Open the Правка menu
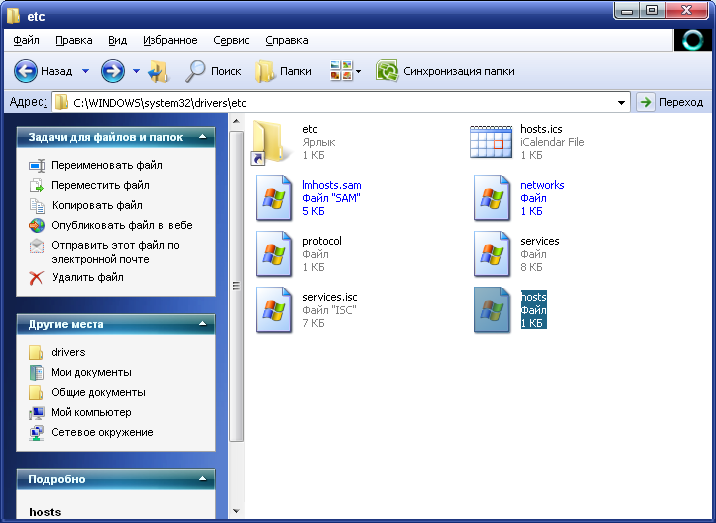The image size is (716, 523). coord(74,40)
